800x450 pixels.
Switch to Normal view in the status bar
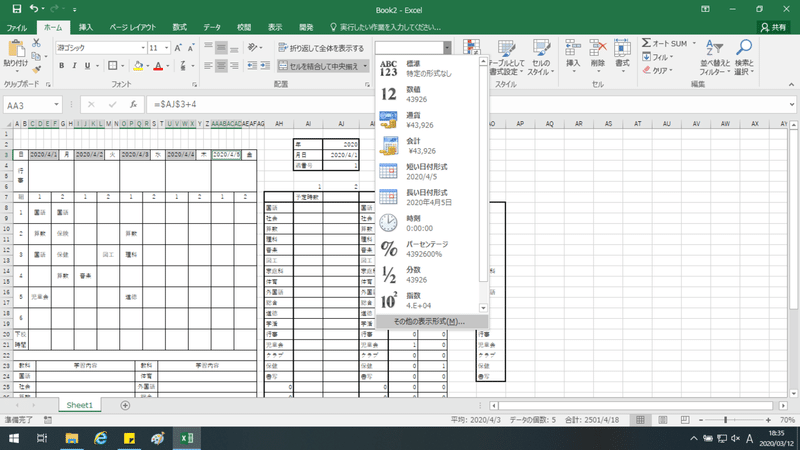point(640,420)
